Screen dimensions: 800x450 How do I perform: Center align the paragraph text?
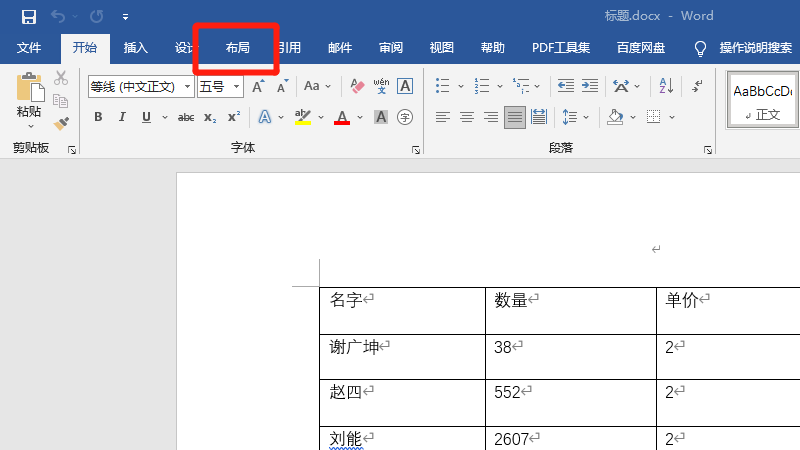466,118
